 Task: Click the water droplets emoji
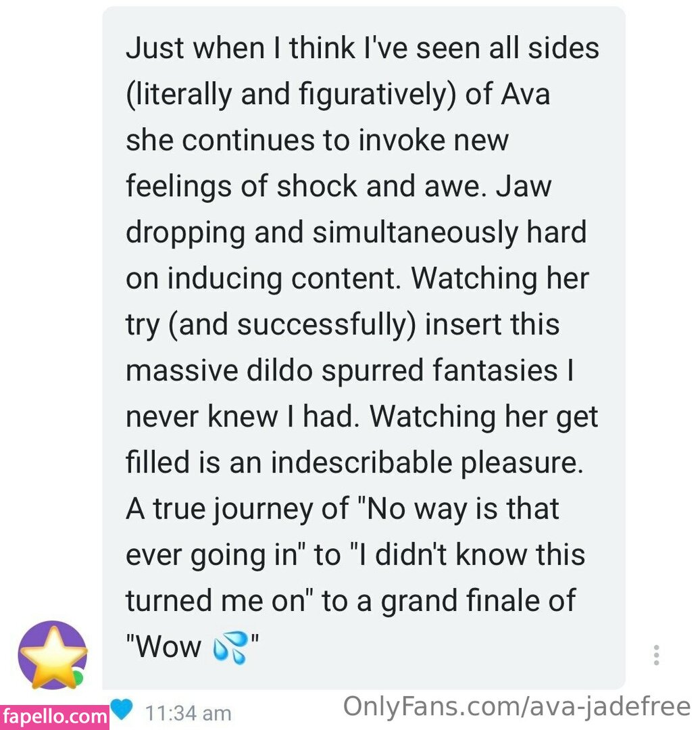230,647
